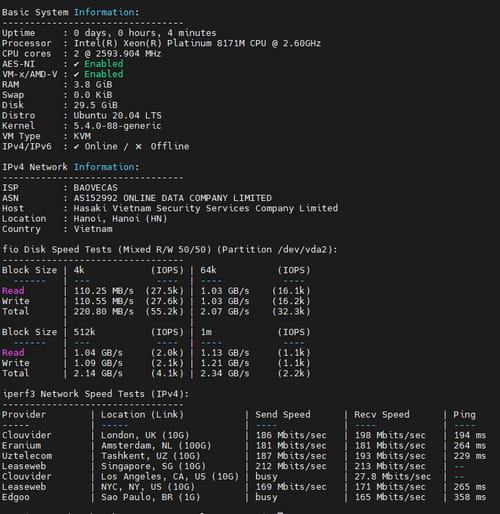
Task: Click the Distro value Ubuntu 20.04 LTS
Action: 118,116
